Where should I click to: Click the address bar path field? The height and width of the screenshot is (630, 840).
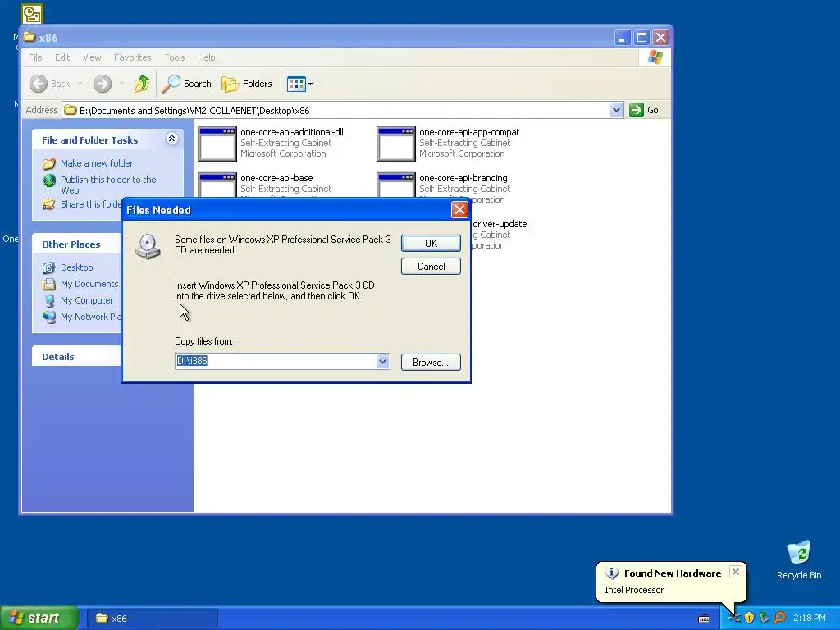coord(343,111)
